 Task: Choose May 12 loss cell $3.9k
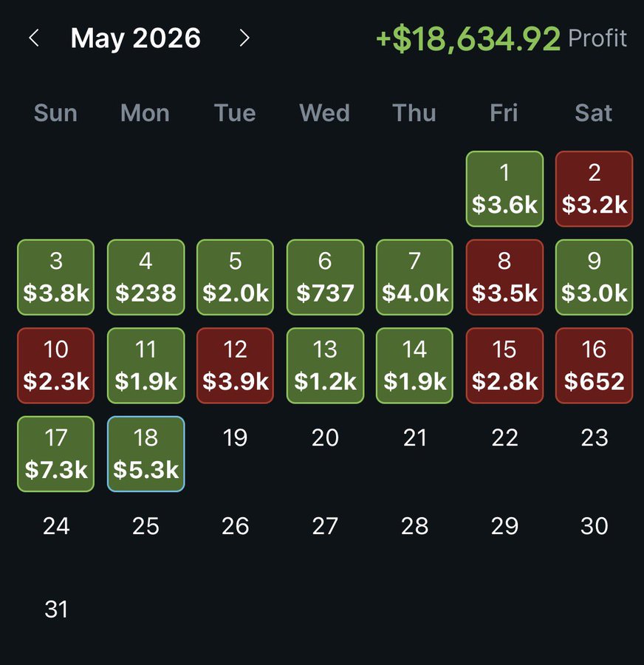236,366
